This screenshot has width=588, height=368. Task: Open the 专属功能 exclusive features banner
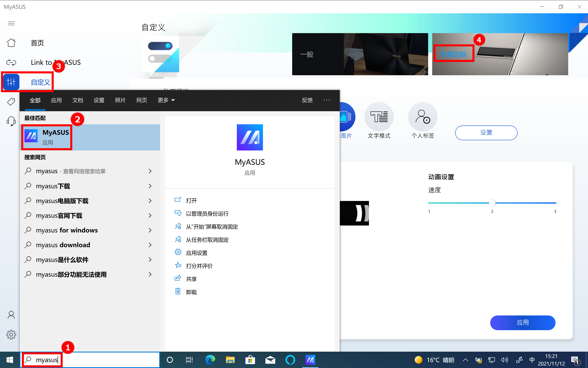[500, 54]
